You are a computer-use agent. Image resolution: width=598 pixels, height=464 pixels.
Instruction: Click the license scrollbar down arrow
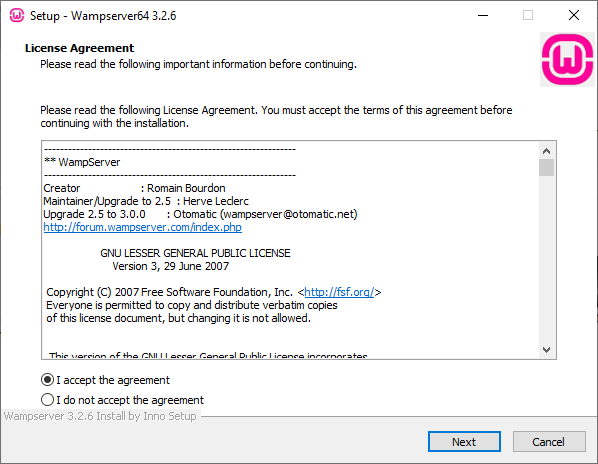[547, 350]
